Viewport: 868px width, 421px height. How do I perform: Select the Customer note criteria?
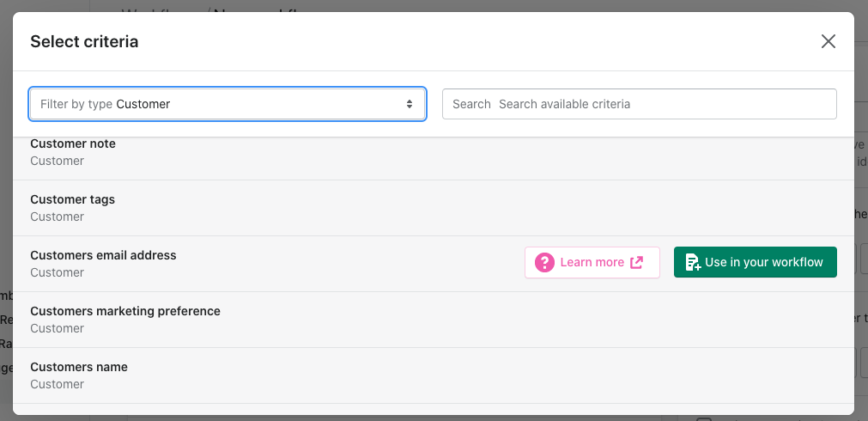(434, 152)
